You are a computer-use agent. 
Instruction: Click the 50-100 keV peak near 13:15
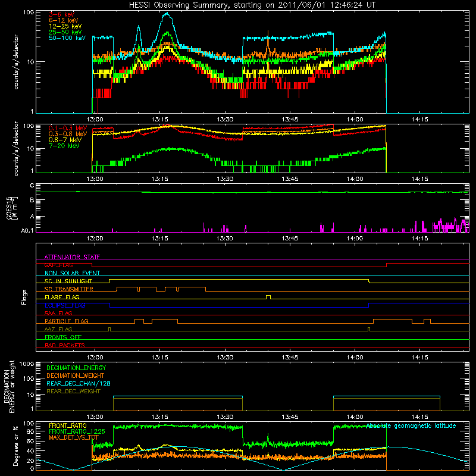coord(167,14)
